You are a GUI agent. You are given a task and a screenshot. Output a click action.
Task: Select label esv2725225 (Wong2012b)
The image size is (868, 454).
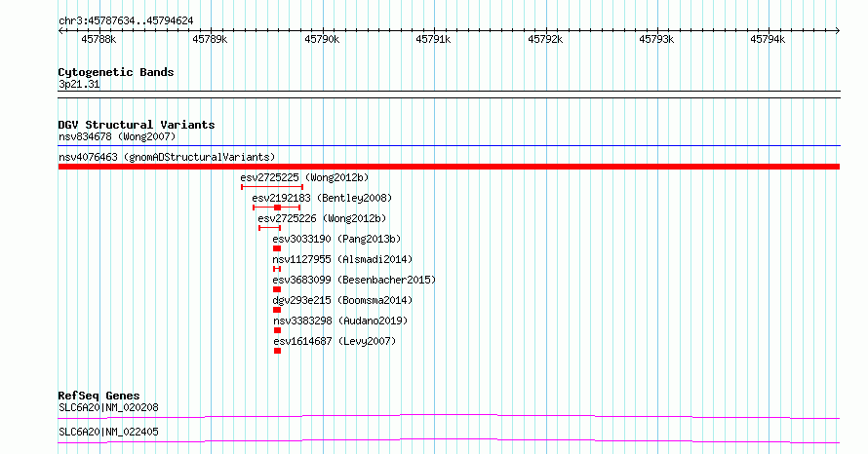click(x=304, y=177)
